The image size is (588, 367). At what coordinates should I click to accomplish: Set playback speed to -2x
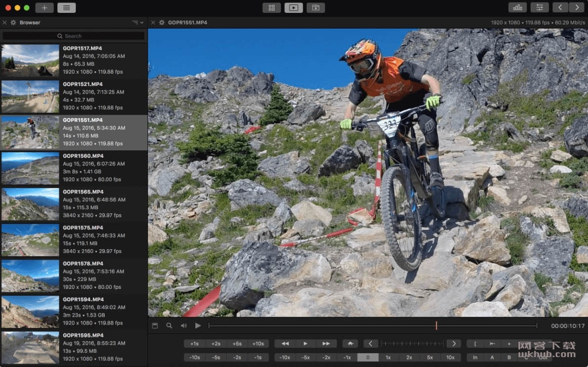(326, 357)
